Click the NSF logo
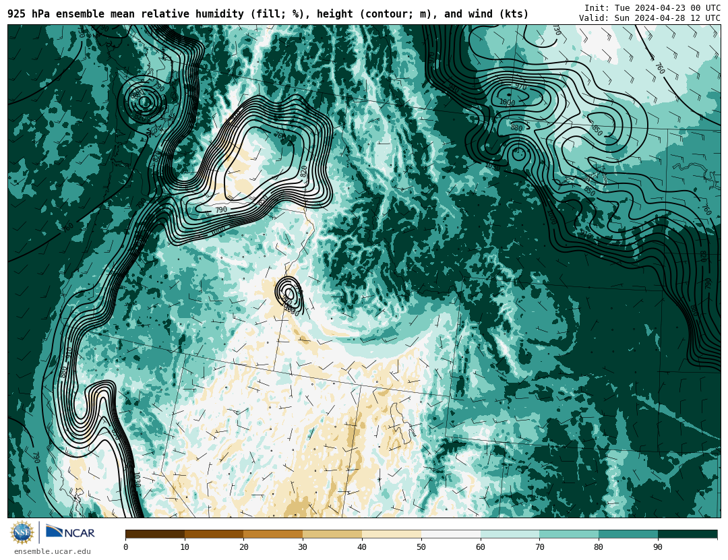 [x=22, y=532]
